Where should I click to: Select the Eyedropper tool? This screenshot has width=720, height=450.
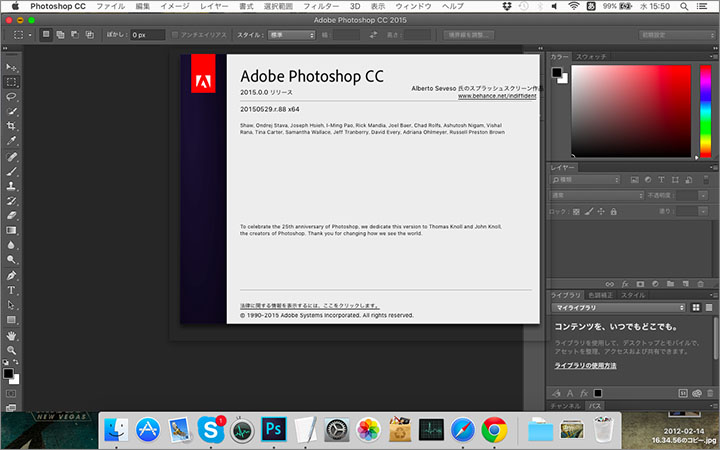(11, 141)
